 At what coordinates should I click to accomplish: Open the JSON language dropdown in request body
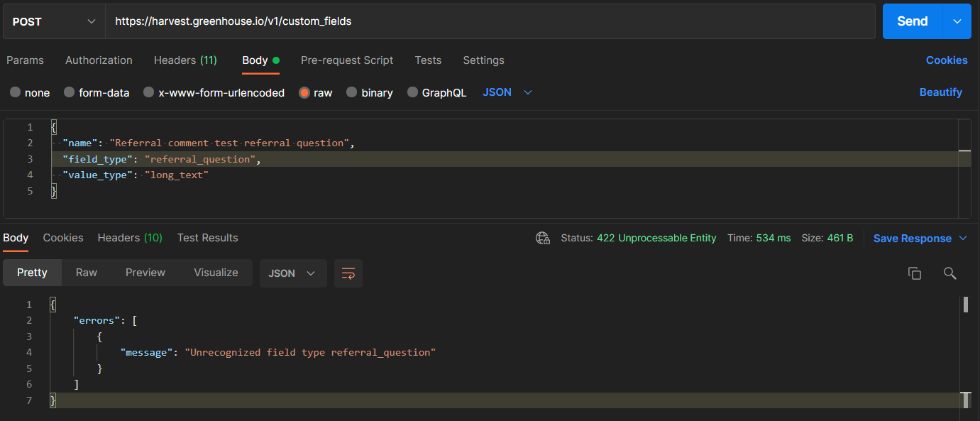(x=507, y=92)
